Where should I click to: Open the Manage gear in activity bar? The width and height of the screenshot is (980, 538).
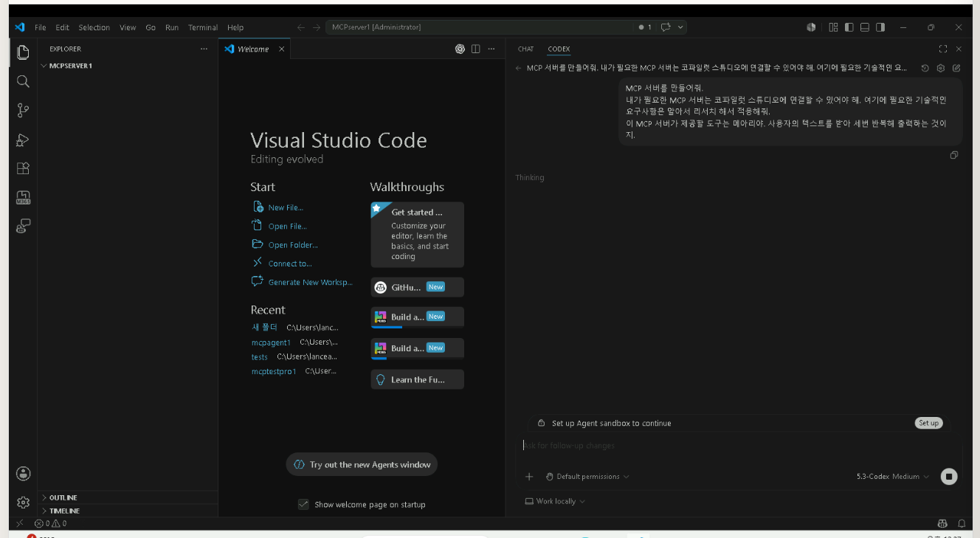(23, 503)
